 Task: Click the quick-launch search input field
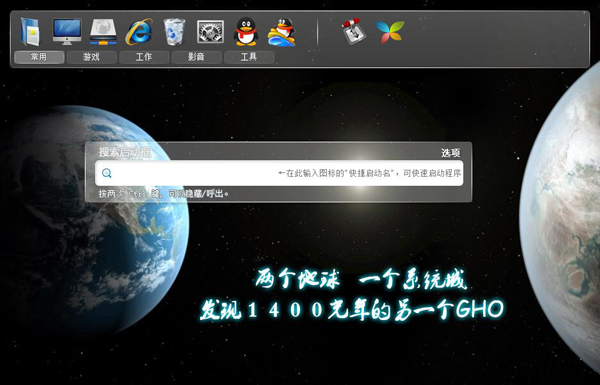click(x=279, y=173)
